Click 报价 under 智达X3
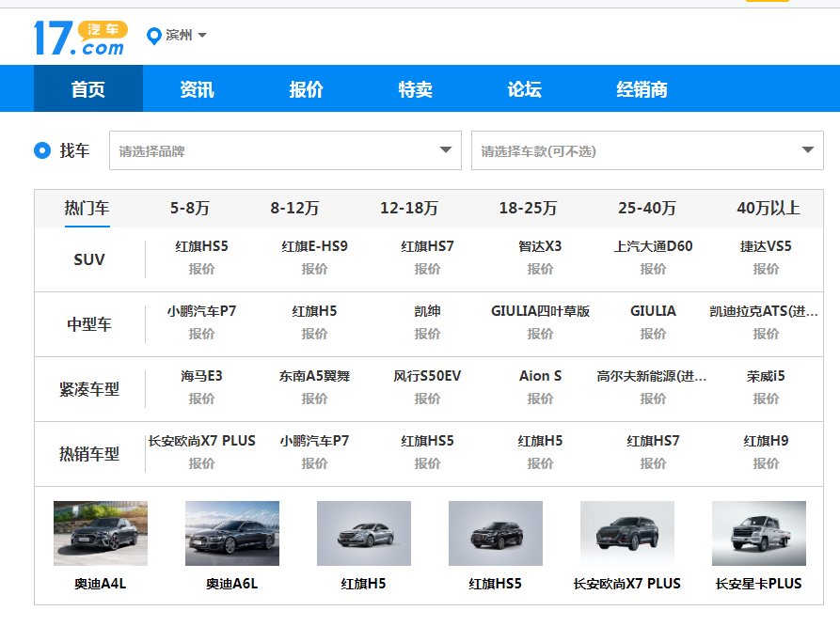Image resolution: width=840 pixels, height=642 pixels. [x=540, y=269]
